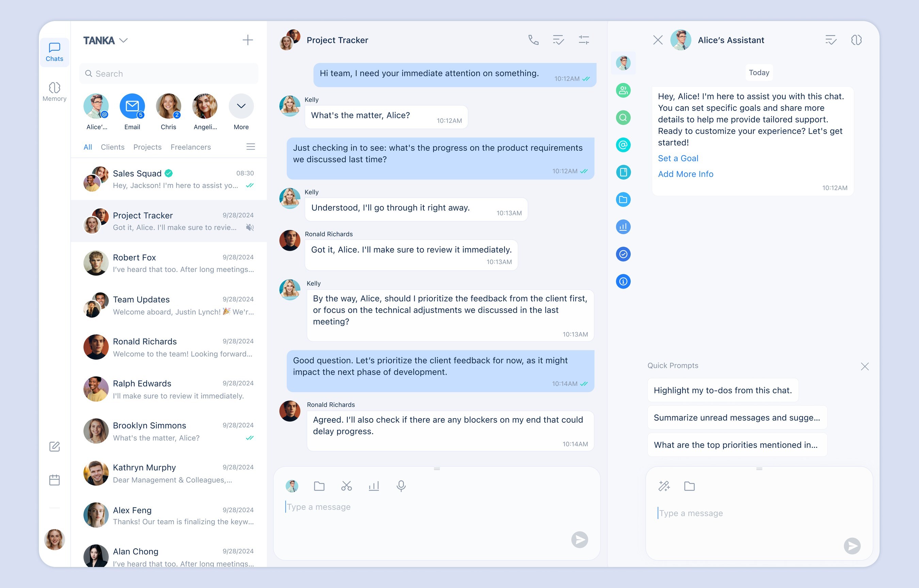This screenshot has width=919, height=588.
Task: Click the microphone icon to record voice
Action: coord(401,486)
